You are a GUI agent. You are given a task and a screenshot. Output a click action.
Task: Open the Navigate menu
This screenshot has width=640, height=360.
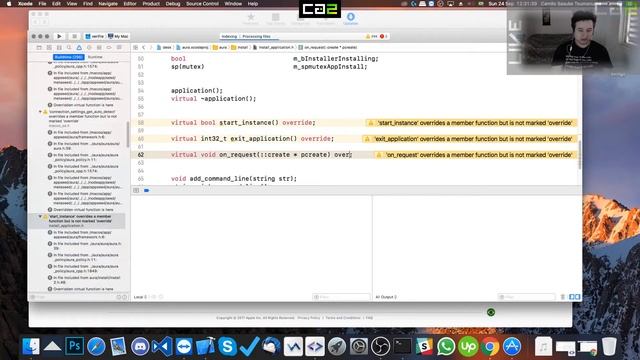(108, 4)
